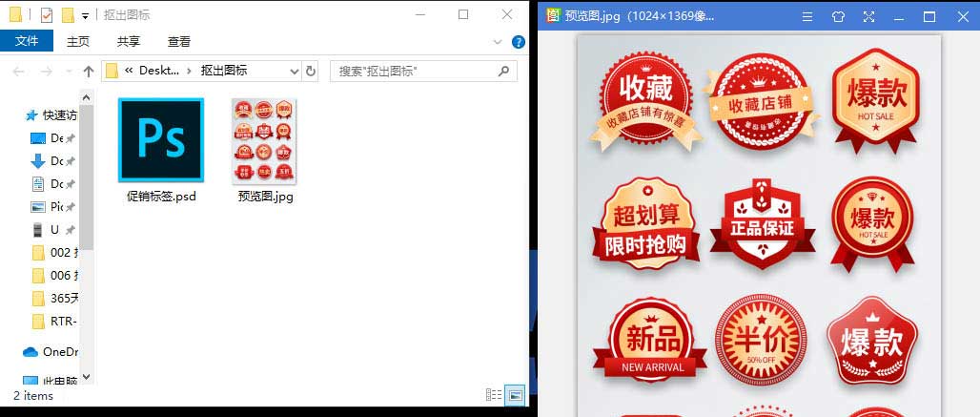
Task: Minimize the image viewer window
Action: [x=899, y=17]
